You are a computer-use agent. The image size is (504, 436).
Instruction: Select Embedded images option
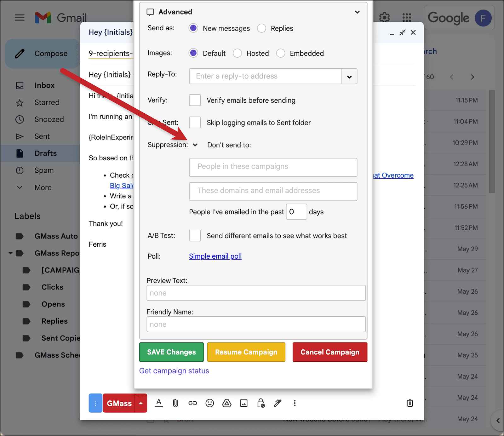pyautogui.click(x=281, y=53)
